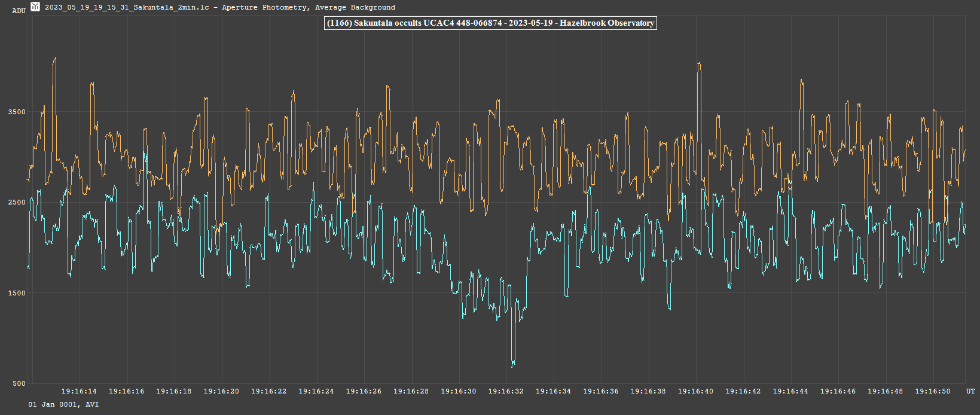Click the 19:16:38 time axis label
Viewport: 980px width, 415px height.
(648, 391)
